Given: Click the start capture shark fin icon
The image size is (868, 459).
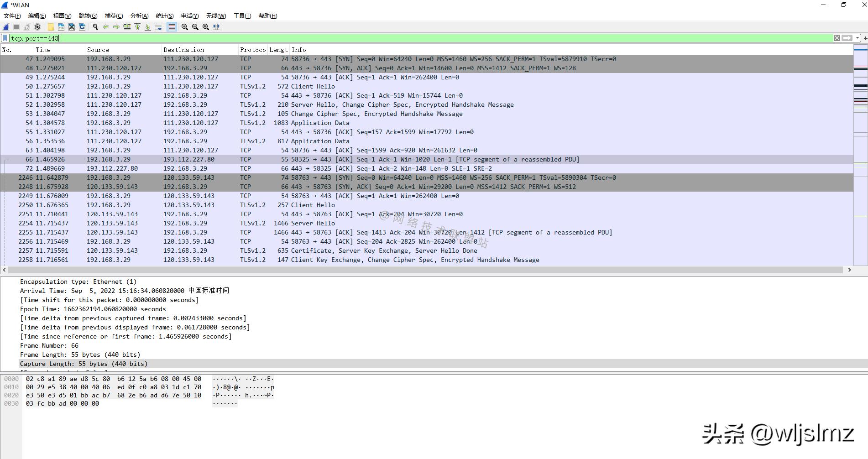Looking at the screenshot, I should click(x=6, y=27).
